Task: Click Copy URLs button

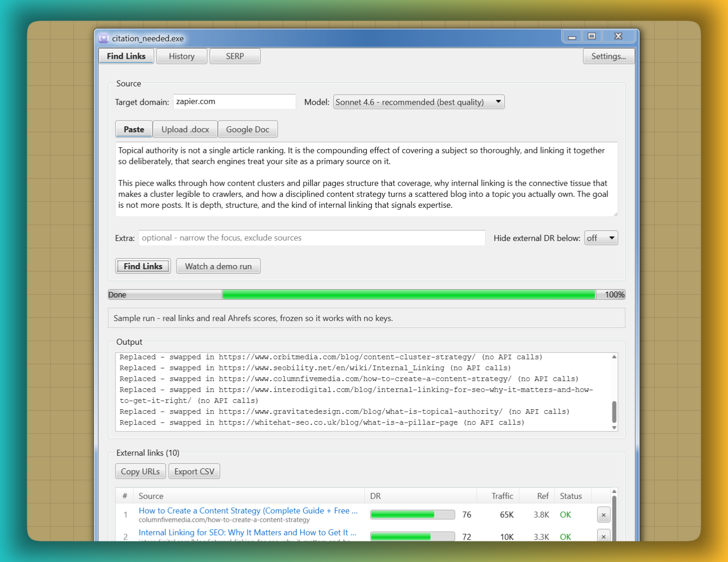Action: pyautogui.click(x=140, y=472)
